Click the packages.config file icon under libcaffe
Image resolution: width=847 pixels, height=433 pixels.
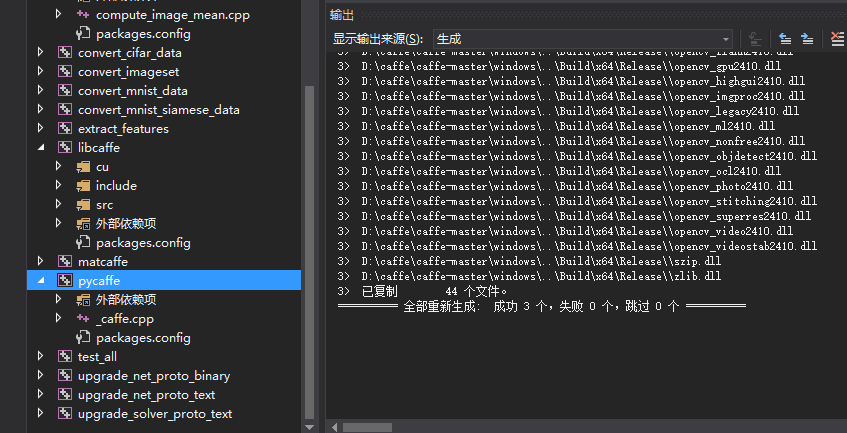[x=83, y=243]
